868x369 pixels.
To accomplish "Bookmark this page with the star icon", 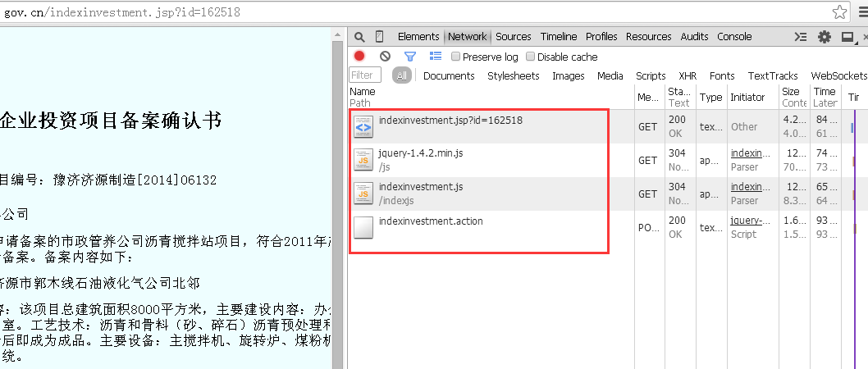I will pyautogui.click(x=840, y=11).
